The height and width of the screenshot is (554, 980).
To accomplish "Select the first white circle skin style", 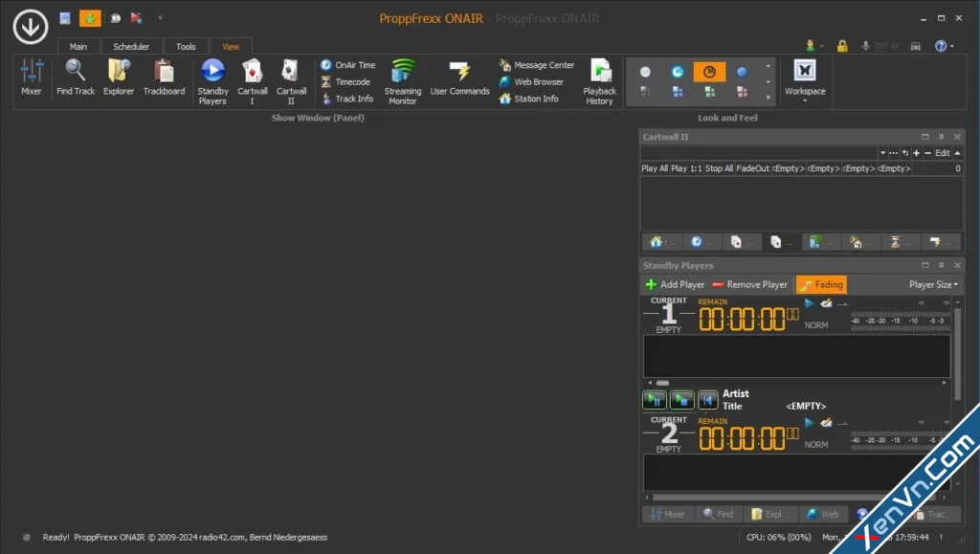I will point(645,73).
